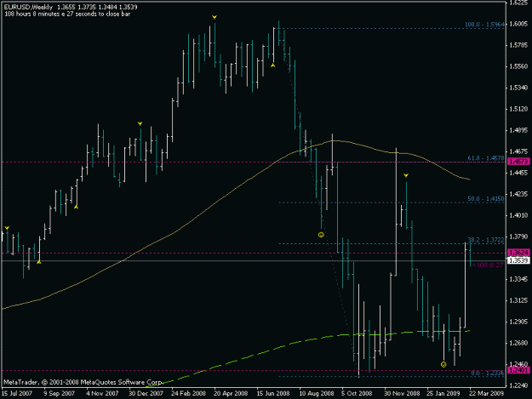Select the '38.2 - 1.3722' Fibonacci label

click(486, 240)
